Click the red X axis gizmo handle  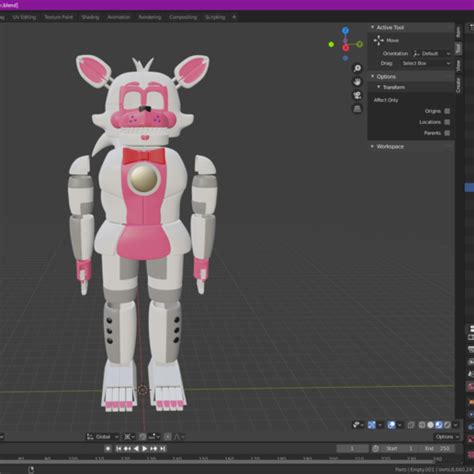[x=346, y=48]
